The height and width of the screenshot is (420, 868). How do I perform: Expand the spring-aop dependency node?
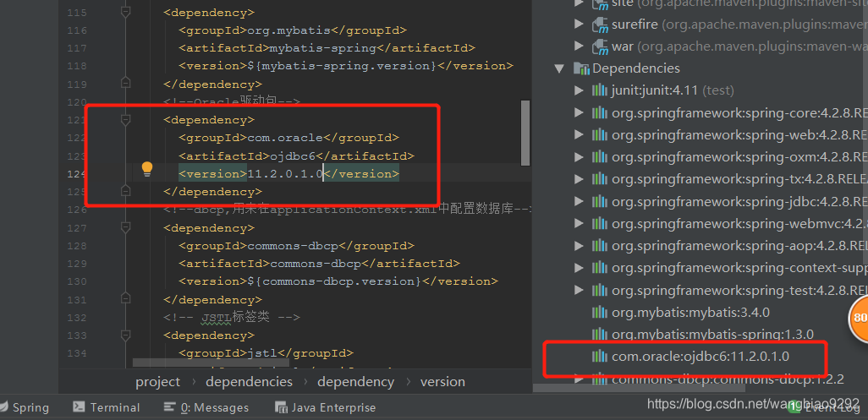pos(579,245)
